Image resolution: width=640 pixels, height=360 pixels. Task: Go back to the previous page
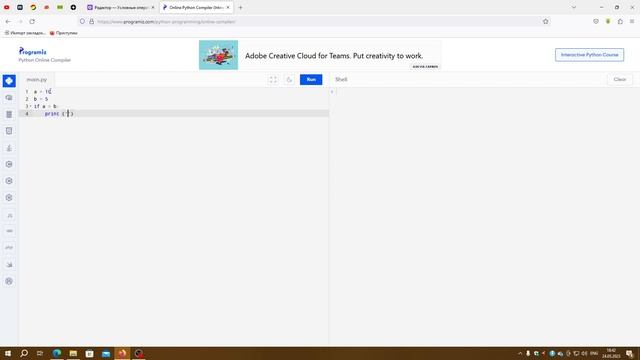click(x=8, y=21)
